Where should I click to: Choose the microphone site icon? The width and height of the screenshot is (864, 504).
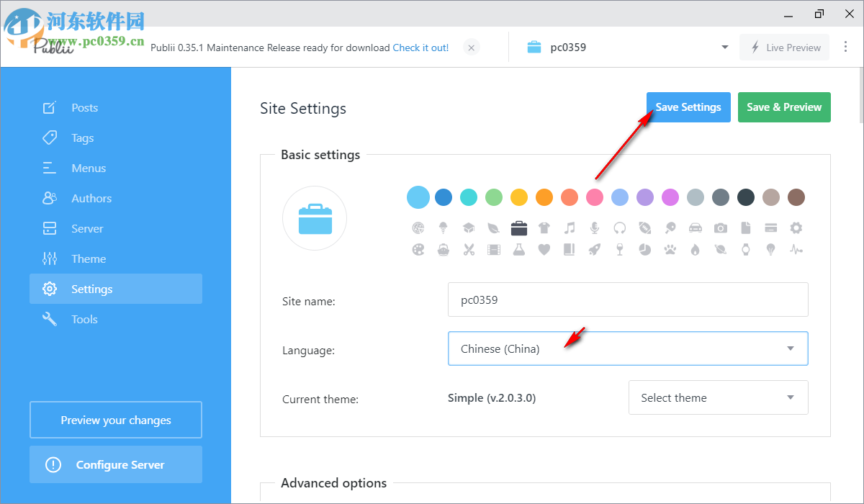[x=595, y=228]
